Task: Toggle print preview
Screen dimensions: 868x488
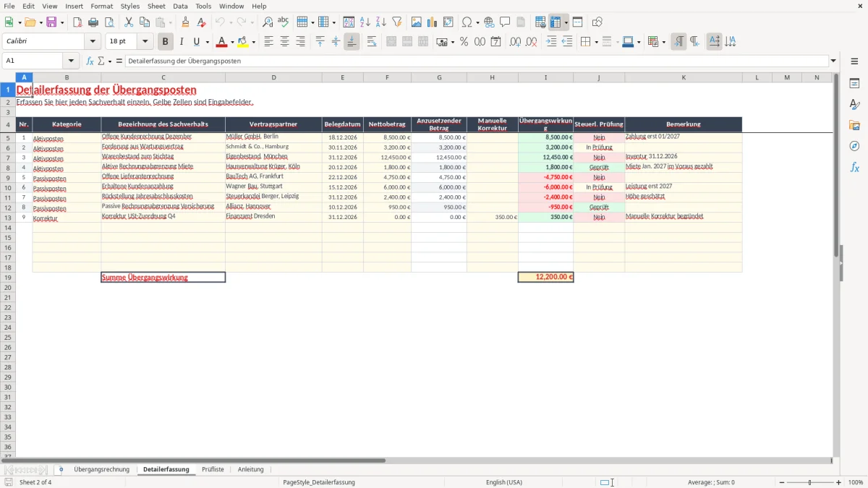Action: coord(109,22)
